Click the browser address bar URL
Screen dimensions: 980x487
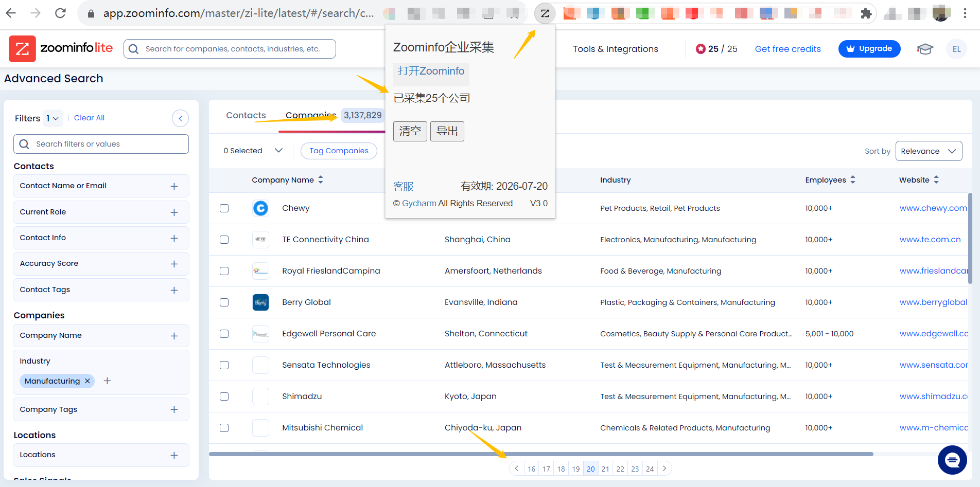pyautogui.click(x=239, y=13)
